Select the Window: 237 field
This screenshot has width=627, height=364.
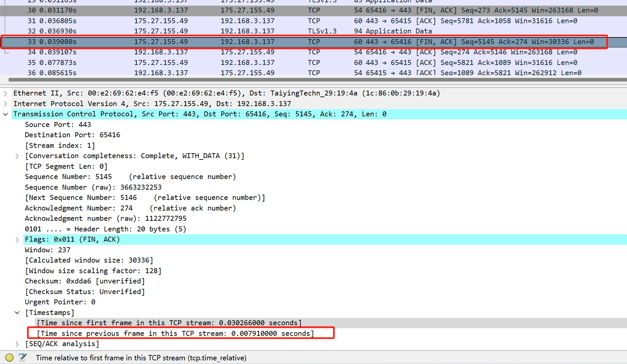coord(47,250)
